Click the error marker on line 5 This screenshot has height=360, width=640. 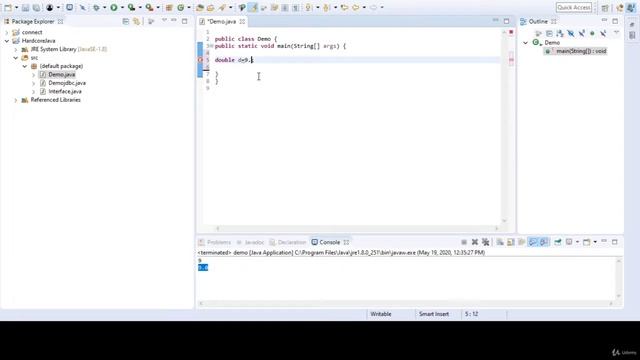pos(200,60)
